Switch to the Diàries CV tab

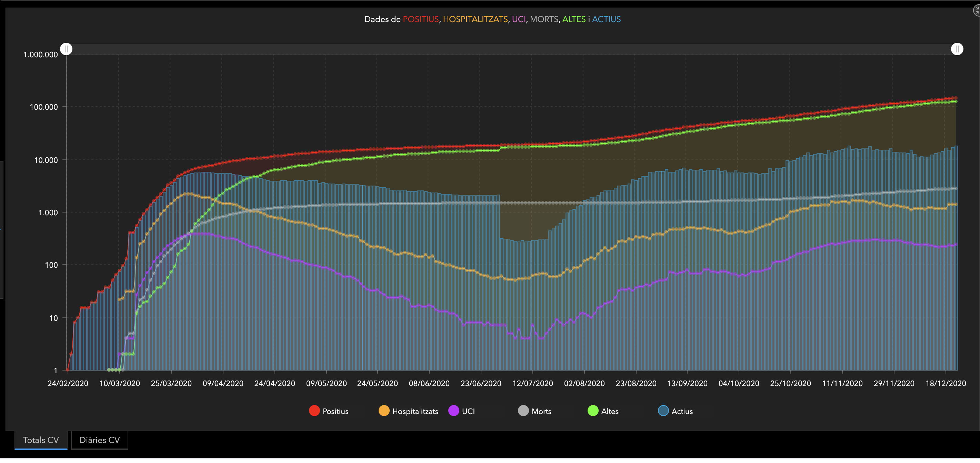click(x=99, y=440)
